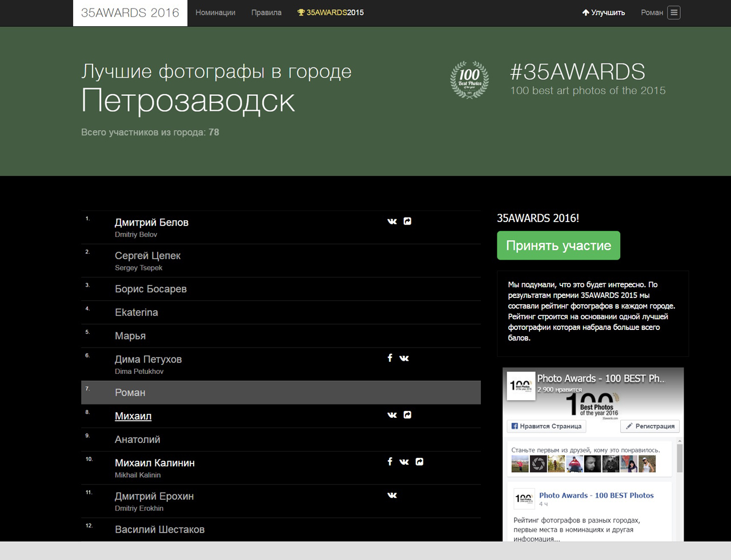The width and height of the screenshot is (731, 560).
Task: Open Дима Петухов's Facebook icon
Action: pyautogui.click(x=390, y=358)
